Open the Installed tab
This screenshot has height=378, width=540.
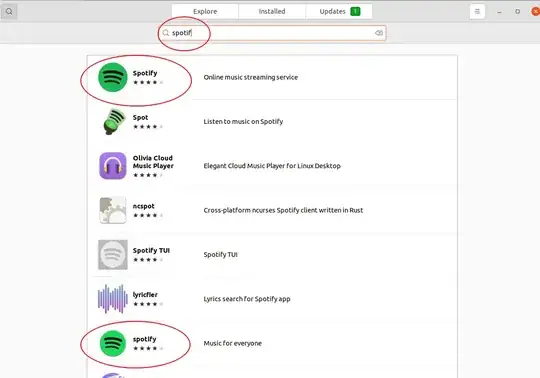click(272, 11)
